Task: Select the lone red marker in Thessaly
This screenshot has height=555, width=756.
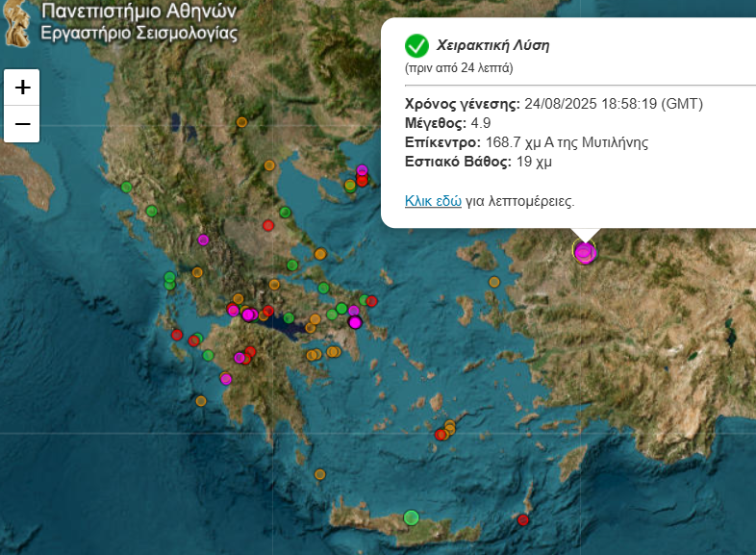Action: tap(268, 225)
